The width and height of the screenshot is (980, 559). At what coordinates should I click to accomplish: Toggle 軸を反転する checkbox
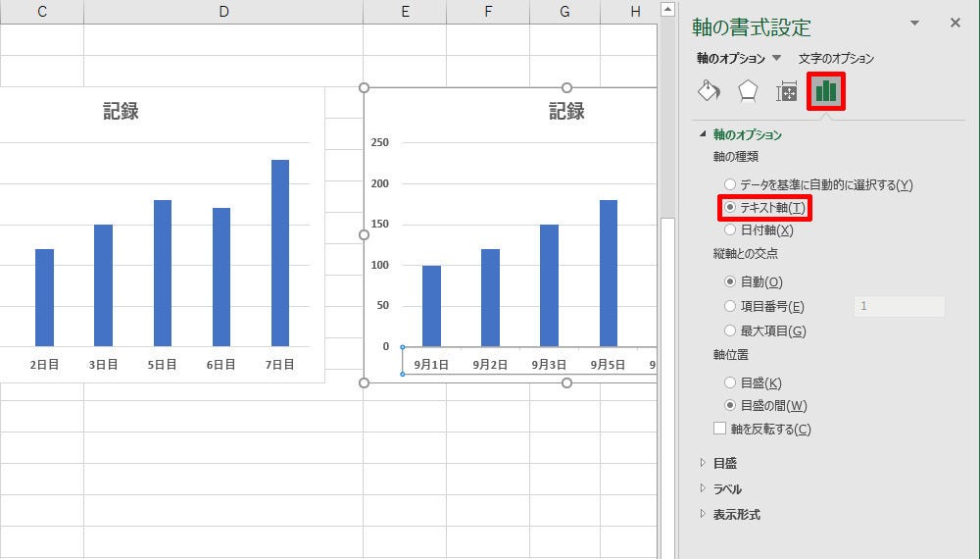point(720,429)
